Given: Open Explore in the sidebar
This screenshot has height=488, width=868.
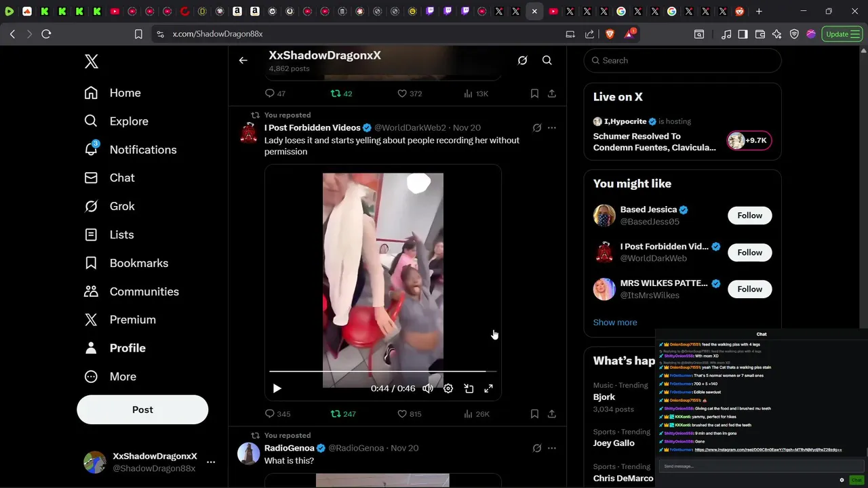Looking at the screenshot, I should pos(116,121).
